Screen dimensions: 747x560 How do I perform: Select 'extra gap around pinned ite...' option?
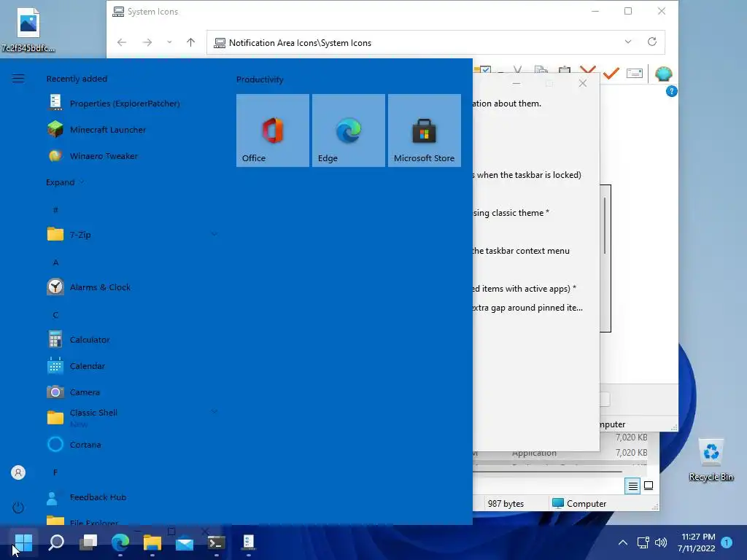[x=527, y=308]
